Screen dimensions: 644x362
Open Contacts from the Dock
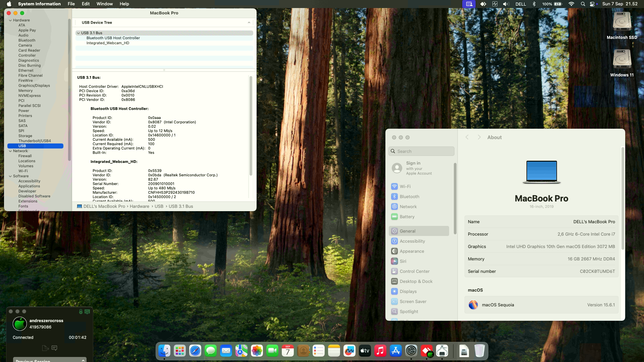coord(303,351)
